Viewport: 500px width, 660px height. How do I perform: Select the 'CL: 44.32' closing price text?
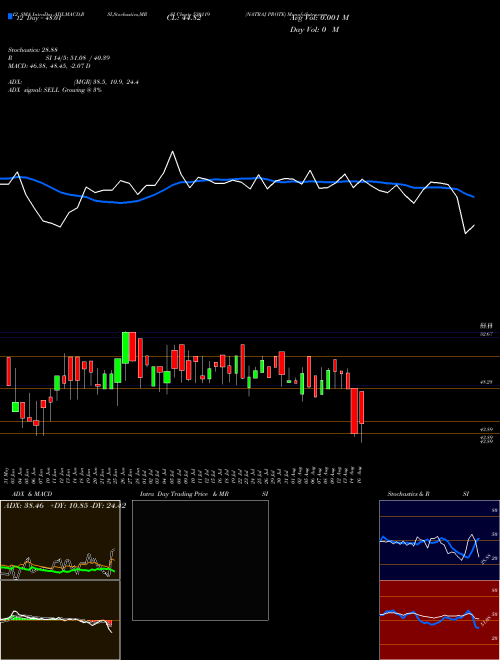[184, 18]
